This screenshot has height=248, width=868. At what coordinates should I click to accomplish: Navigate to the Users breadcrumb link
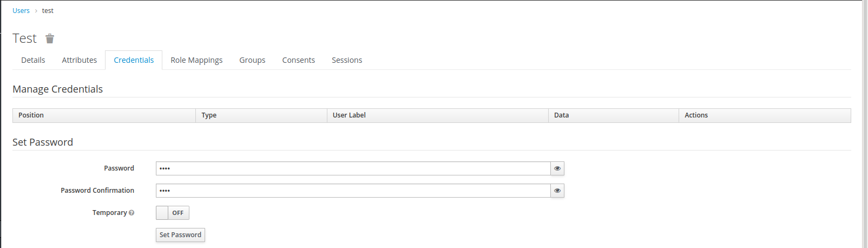tap(21, 11)
